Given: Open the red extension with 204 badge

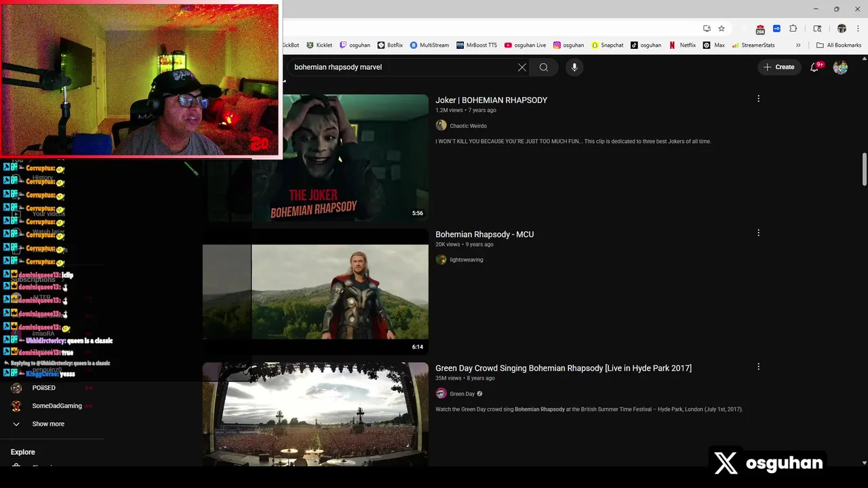Looking at the screenshot, I should click(x=760, y=29).
